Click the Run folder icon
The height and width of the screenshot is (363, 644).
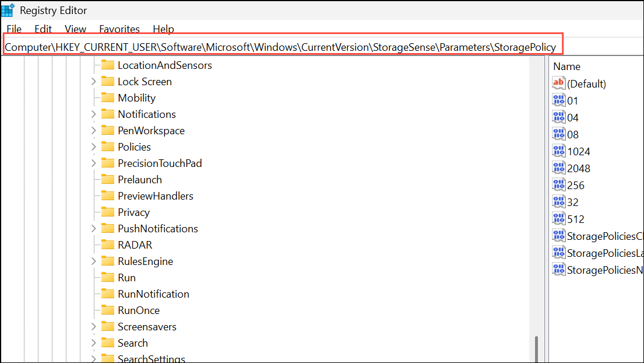pos(108,277)
